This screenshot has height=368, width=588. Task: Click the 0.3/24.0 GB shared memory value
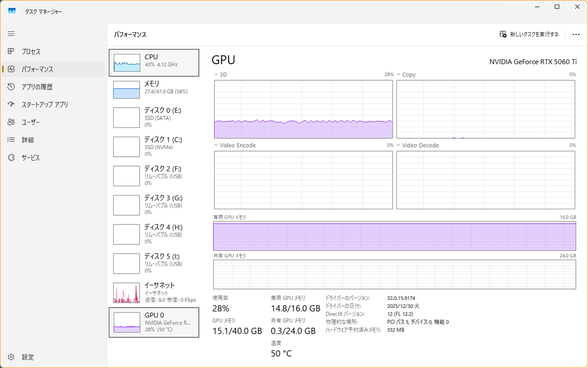[293, 331]
